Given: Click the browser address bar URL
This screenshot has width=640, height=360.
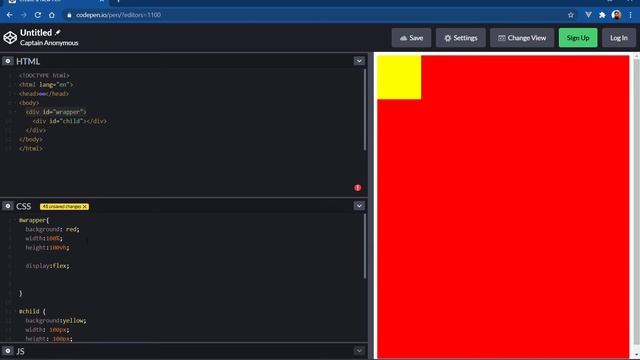Looking at the screenshot, I should point(118,15).
